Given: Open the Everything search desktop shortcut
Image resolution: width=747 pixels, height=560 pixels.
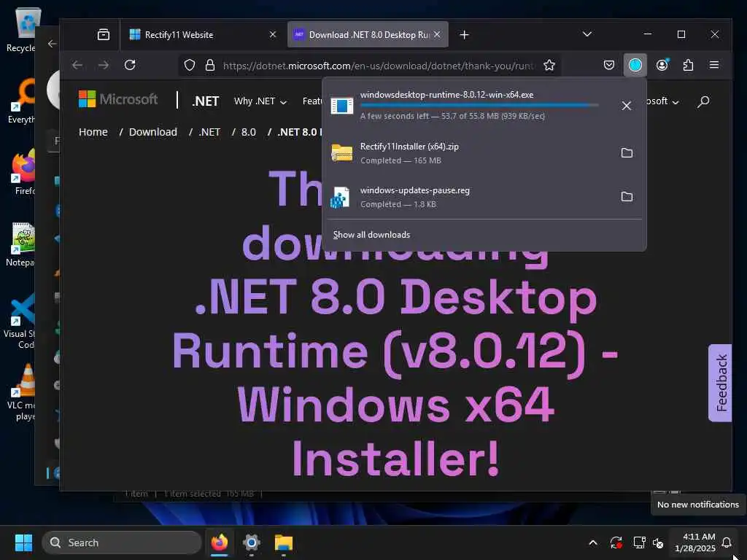Looking at the screenshot, I should pyautogui.click(x=21, y=102).
